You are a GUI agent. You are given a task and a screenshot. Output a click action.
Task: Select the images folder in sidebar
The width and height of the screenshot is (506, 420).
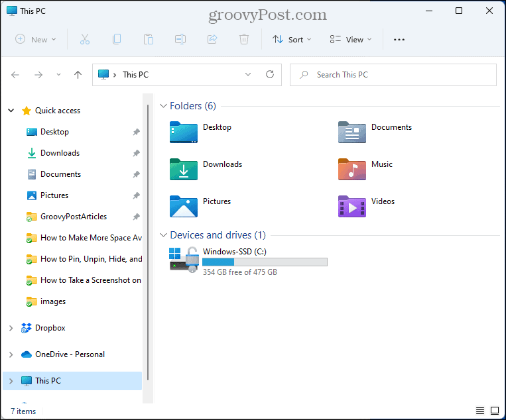pyautogui.click(x=53, y=301)
